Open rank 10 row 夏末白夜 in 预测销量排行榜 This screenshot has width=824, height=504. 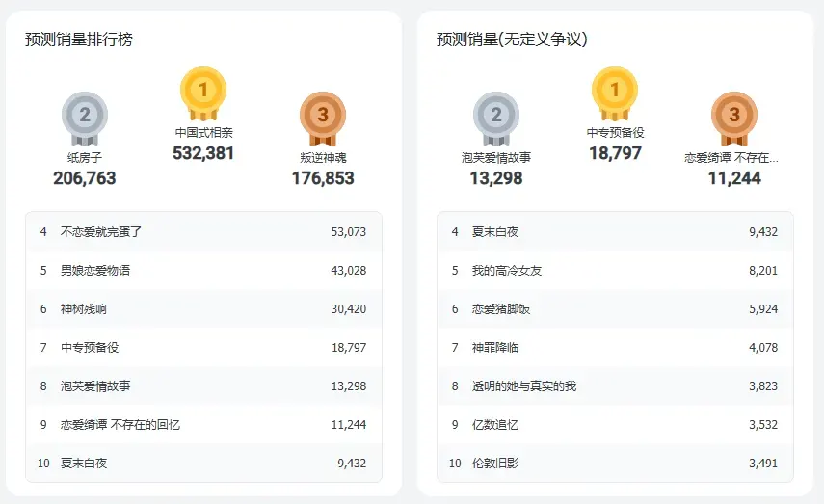point(204,463)
